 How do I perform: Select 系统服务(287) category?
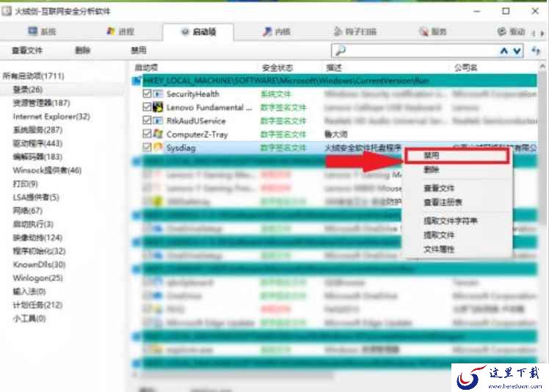(37, 130)
